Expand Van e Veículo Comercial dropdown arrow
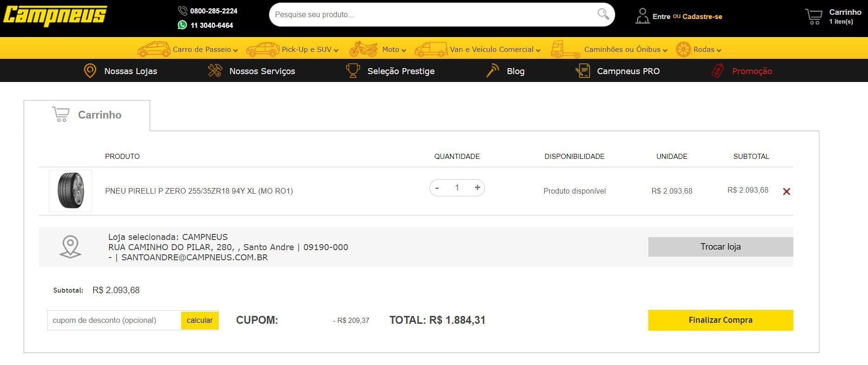 click(538, 50)
